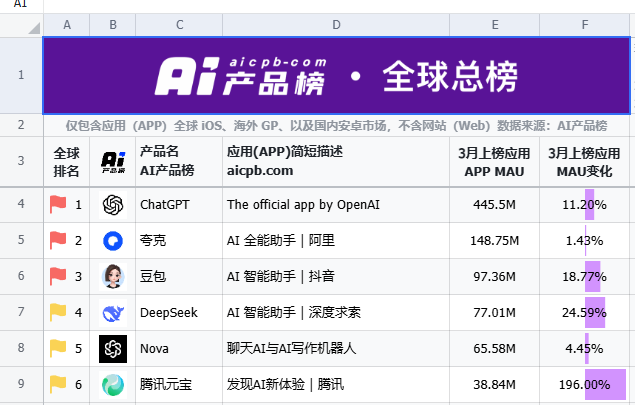The height and width of the screenshot is (405, 635).
Task: Click the 38.84M MAU cell
Action: pos(494,384)
